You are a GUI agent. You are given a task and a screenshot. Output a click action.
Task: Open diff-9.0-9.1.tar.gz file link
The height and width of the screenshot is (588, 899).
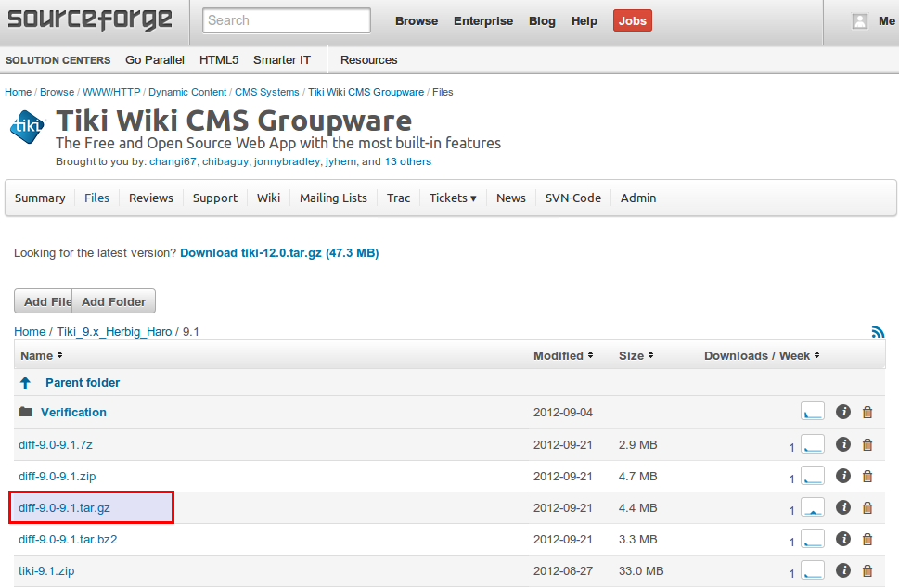coord(64,507)
